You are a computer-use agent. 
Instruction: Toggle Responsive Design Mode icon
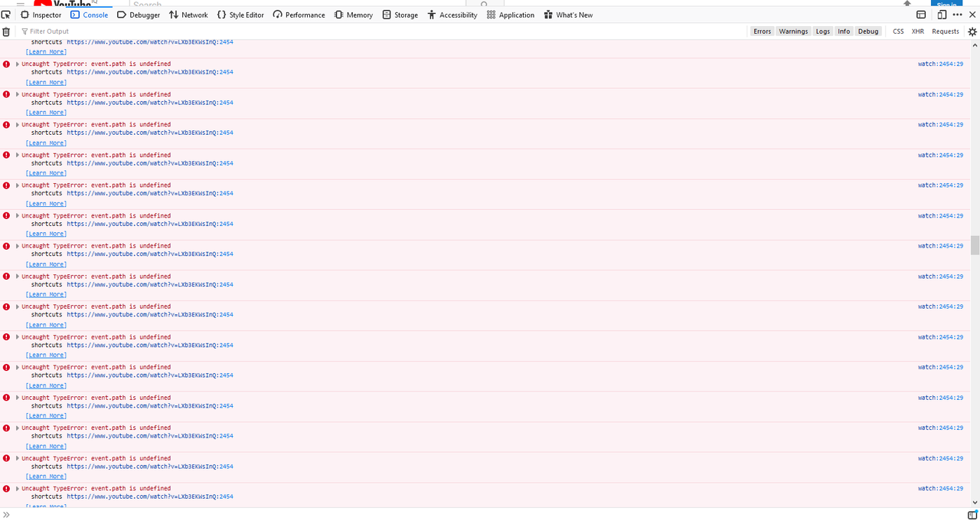tap(942, 15)
